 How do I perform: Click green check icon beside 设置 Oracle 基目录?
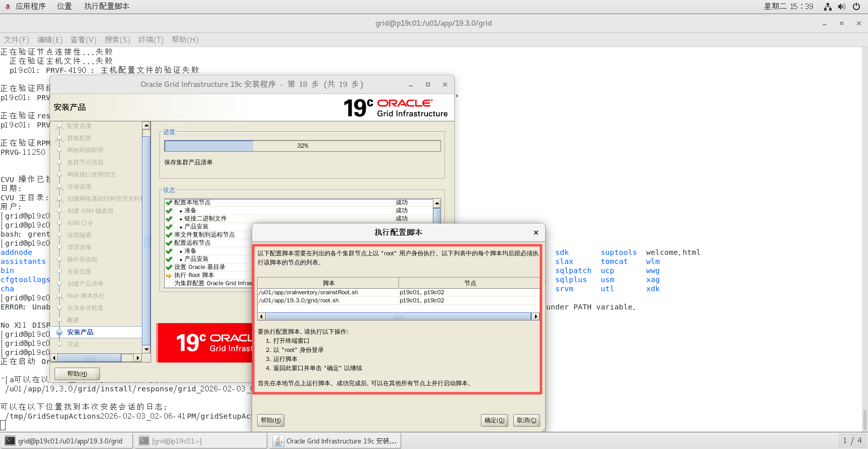pyautogui.click(x=169, y=267)
